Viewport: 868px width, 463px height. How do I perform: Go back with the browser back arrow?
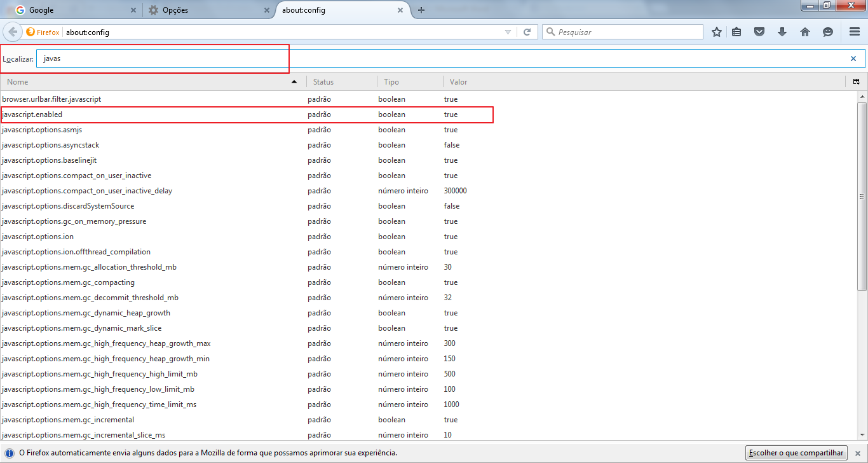pyautogui.click(x=13, y=32)
